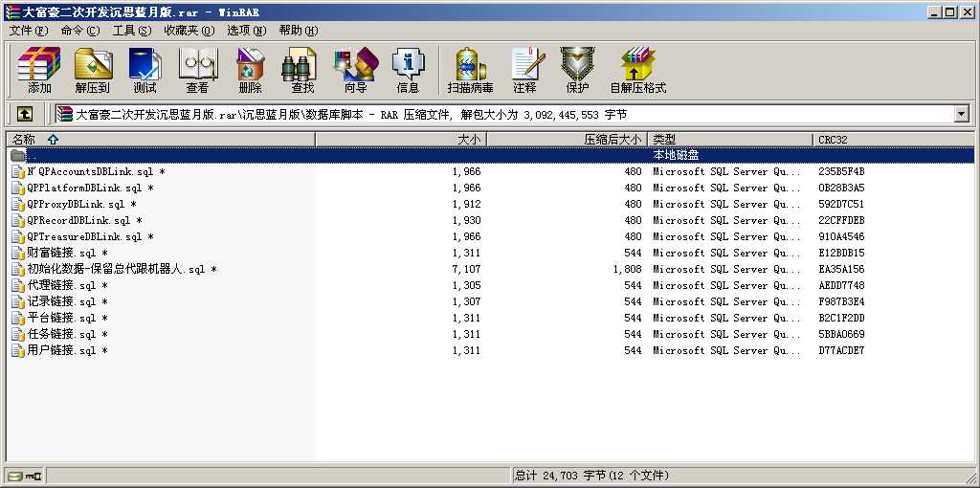Sort by 压缩后大小 column header
The image size is (980, 488).
(567, 140)
